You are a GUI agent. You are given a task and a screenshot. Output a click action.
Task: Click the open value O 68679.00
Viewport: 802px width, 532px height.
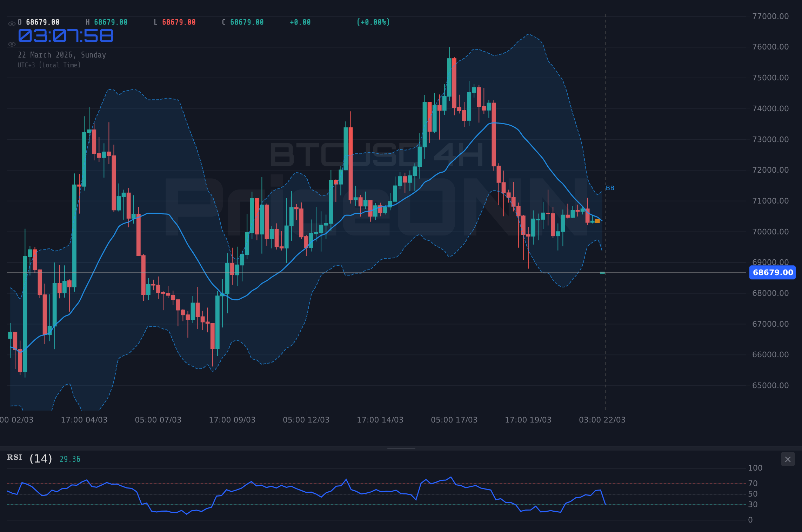[38, 22]
